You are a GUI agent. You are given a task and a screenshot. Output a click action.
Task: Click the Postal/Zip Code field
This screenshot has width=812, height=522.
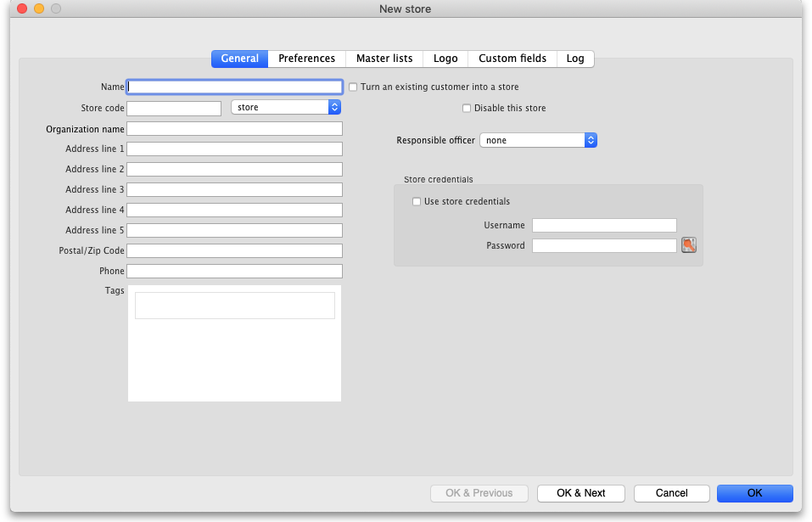click(x=234, y=251)
